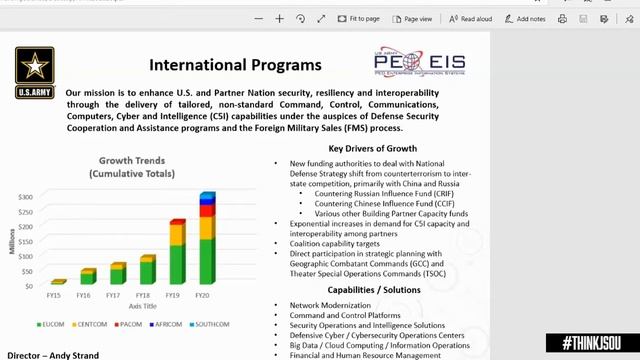The width and height of the screenshot is (640, 360).
Task: Click the FY20 stacked bar
Action: 207,238
